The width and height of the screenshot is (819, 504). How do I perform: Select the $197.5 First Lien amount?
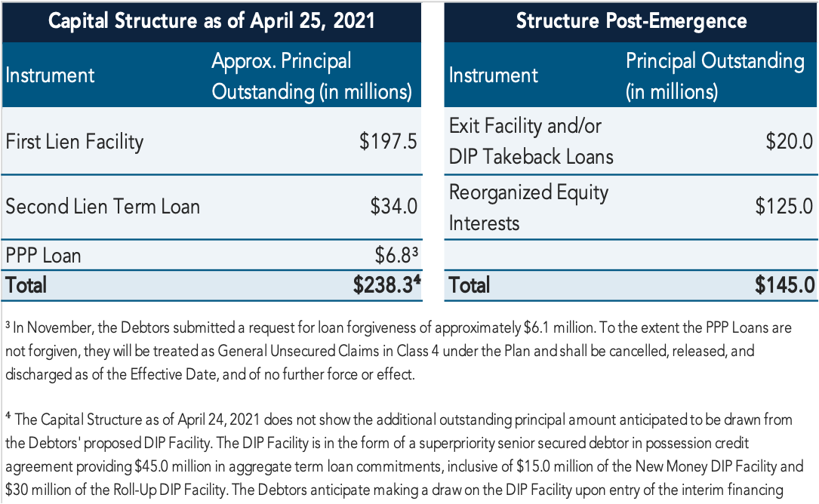(388, 142)
